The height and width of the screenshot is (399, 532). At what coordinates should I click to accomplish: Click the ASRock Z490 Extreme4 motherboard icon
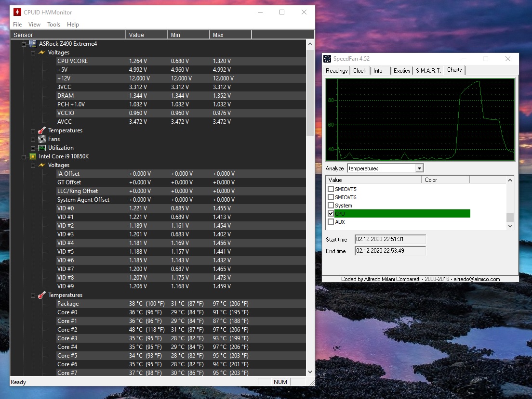tap(33, 43)
